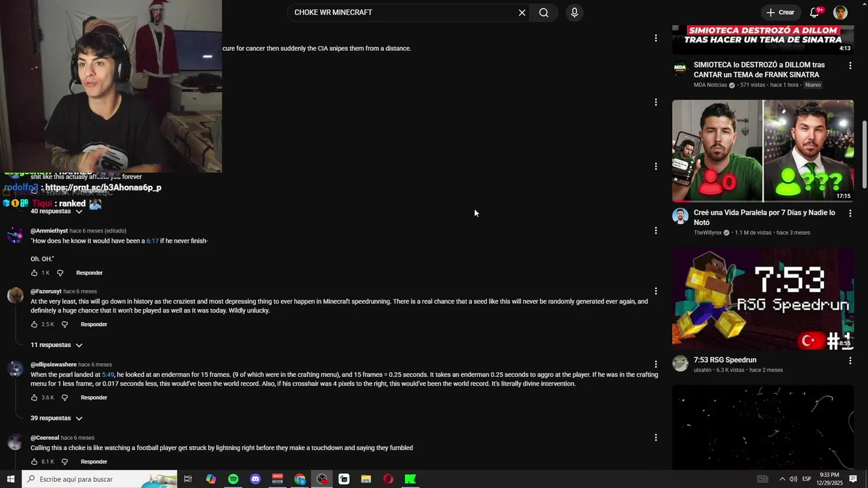The height and width of the screenshot is (488, 868).
Task: Open options for 7:53 RSG Speedrun video
Action: pyautogui.click(x=850, y=361)
